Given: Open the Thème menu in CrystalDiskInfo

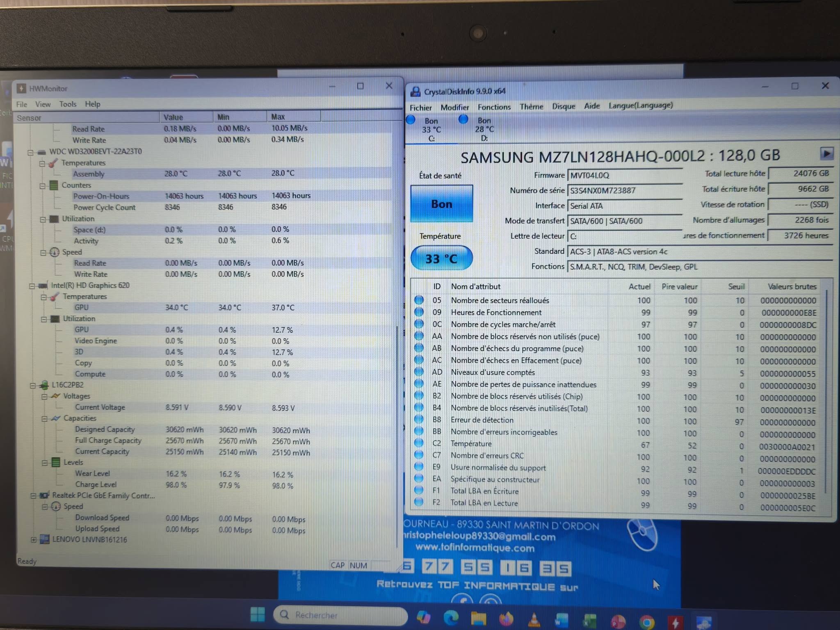Looking at the screenshot, I should pyautogui.click(x=532, y=107).
